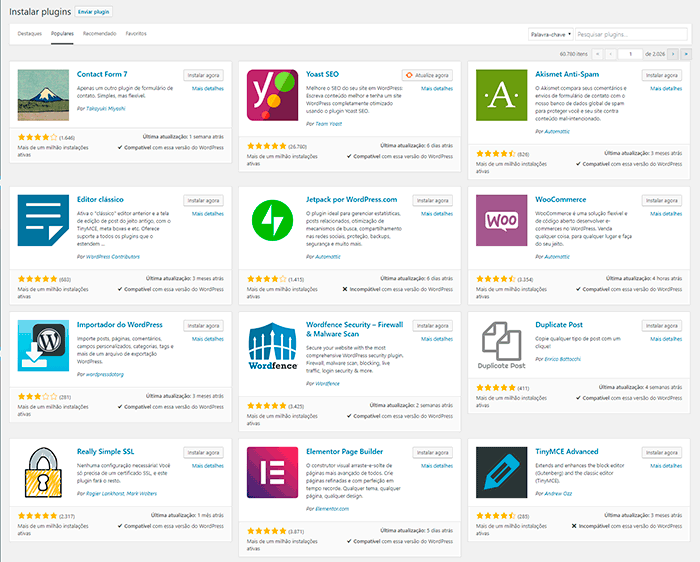
Task: Open Mais detalhes for TinyMCE Advanced
Action: point(666,466)
